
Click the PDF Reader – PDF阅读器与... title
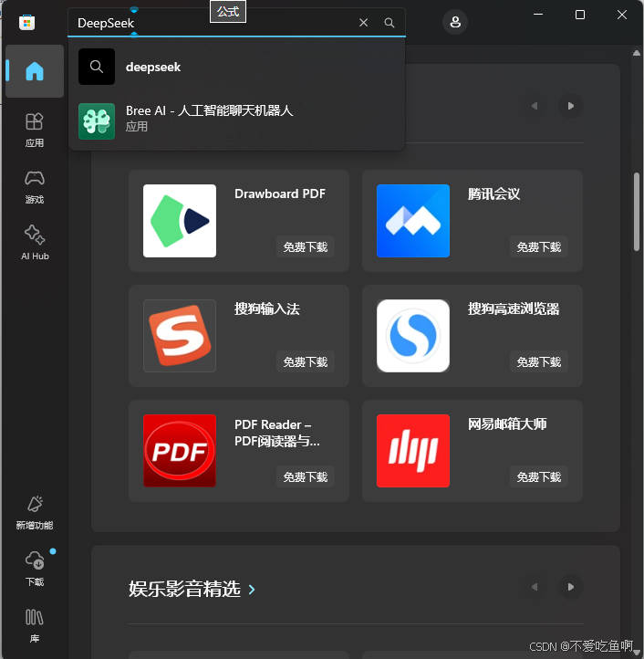(x=276, y=433)
